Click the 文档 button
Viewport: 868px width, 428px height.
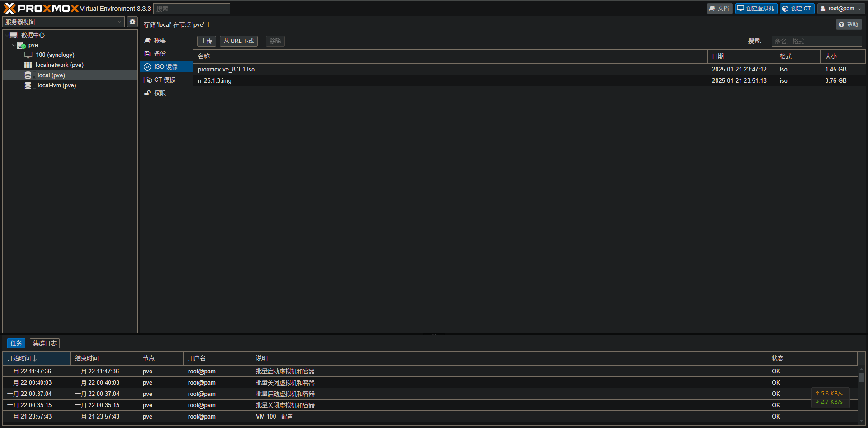click(x=719, y=9)
